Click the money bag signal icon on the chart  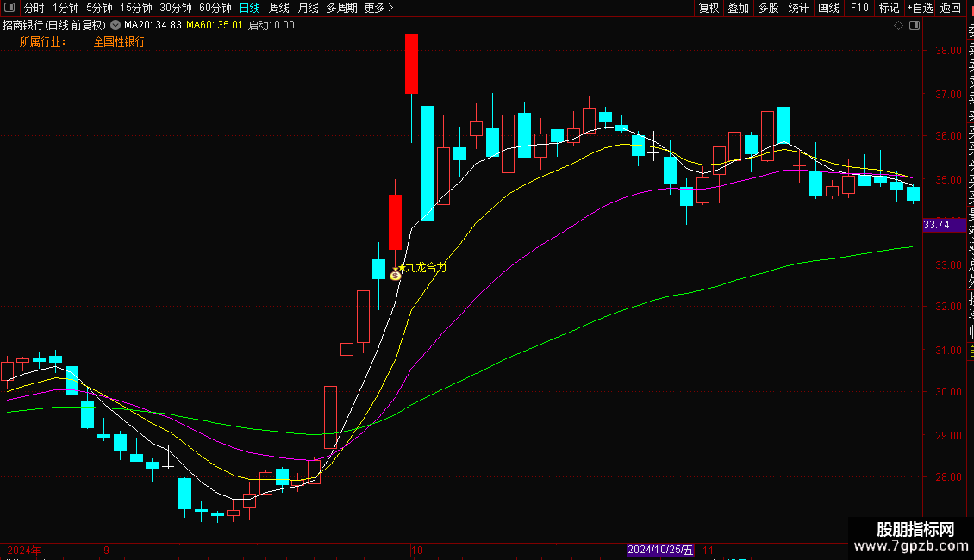click(396, 274)
